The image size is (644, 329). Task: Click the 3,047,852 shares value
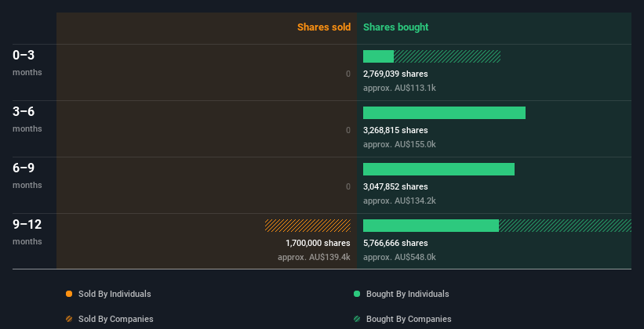tap(395, 186)
